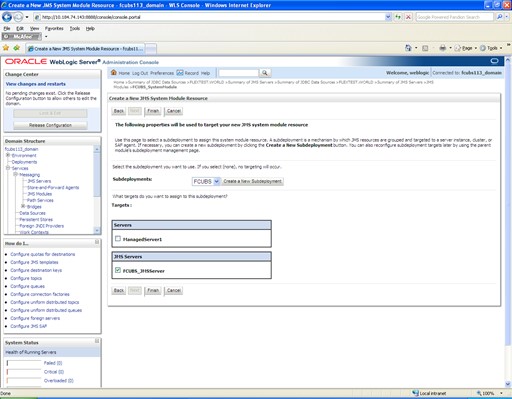Screen dimensions: 512x399
Task: Click the top Finish button
Action: coord(153,111)
